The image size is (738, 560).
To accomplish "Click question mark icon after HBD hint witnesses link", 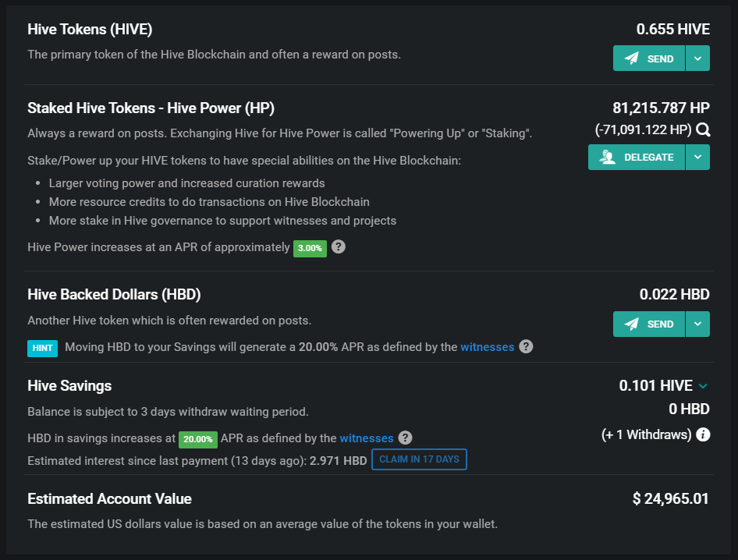I will point(527,346).
